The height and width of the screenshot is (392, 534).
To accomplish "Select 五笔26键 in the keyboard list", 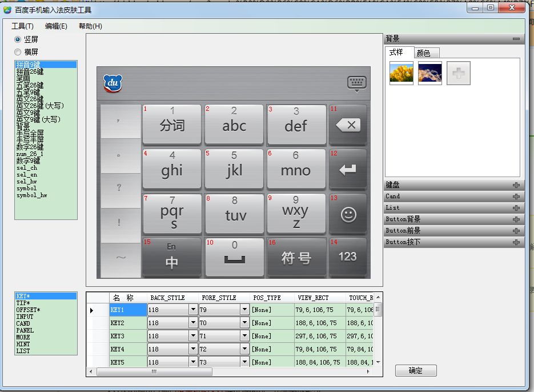I will 30,85.
